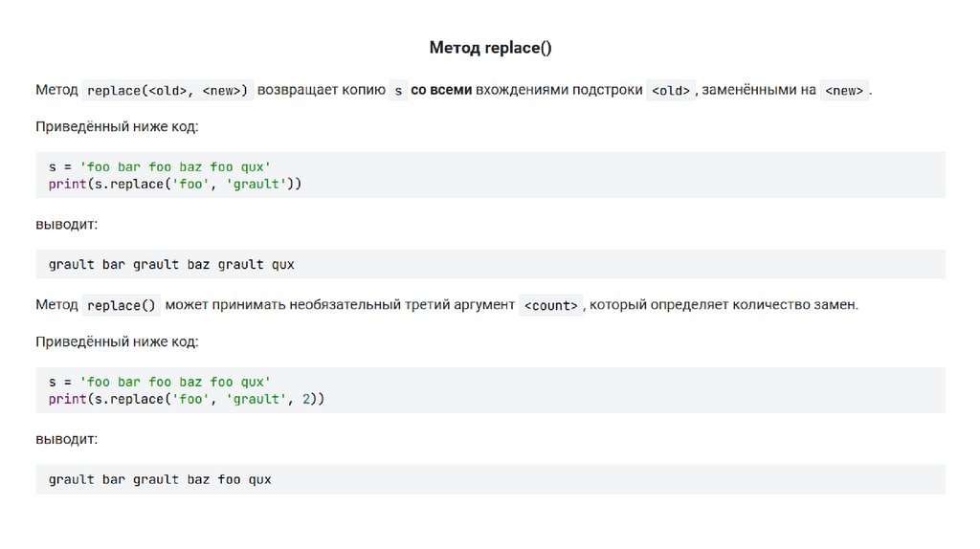Click the inline code "<new>" ending the first sentence
The image size is (980, 549).
[x=844, y=91]
